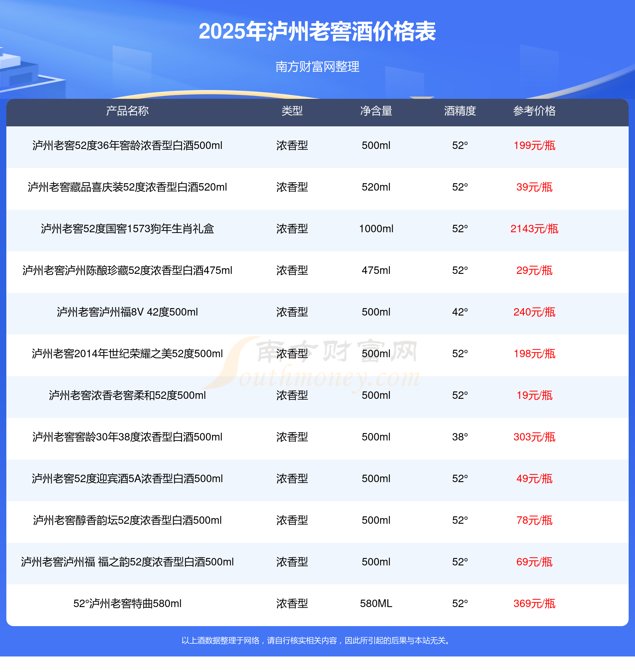Click the 参考价格 column header

[534, 111]
